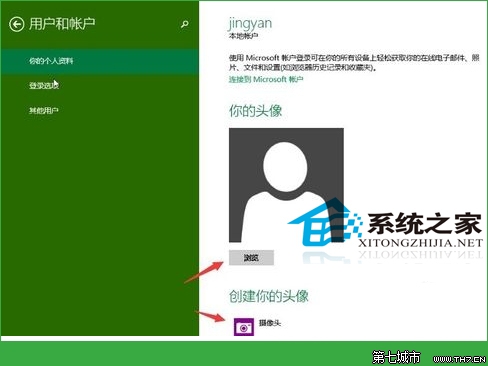Click the 本地帐户 label
This screenshot has width=488, height=366.
pyautogui.click(x=243, y=36)
